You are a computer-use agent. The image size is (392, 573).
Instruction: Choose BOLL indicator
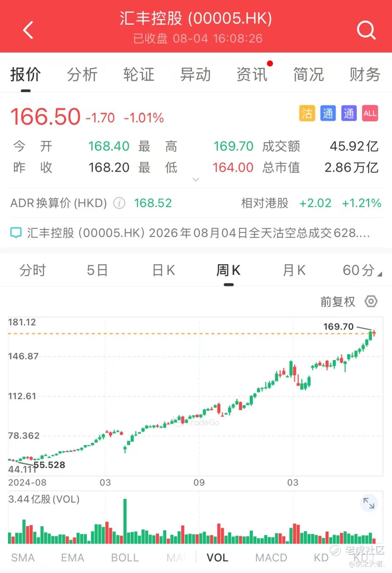(125, 557)
